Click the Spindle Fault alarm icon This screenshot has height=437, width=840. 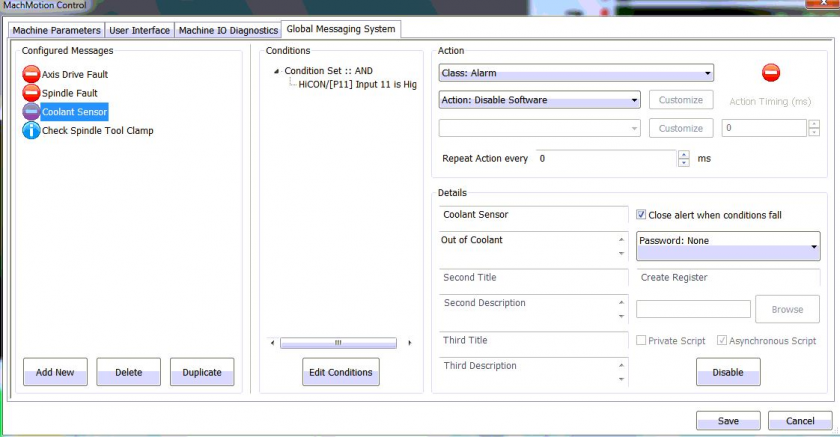[31, 93]
